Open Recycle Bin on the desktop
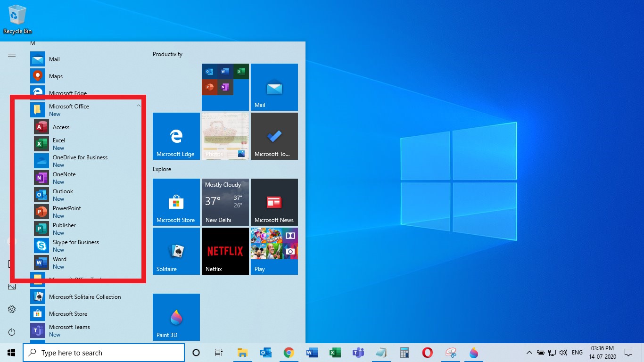 point(17,19)
